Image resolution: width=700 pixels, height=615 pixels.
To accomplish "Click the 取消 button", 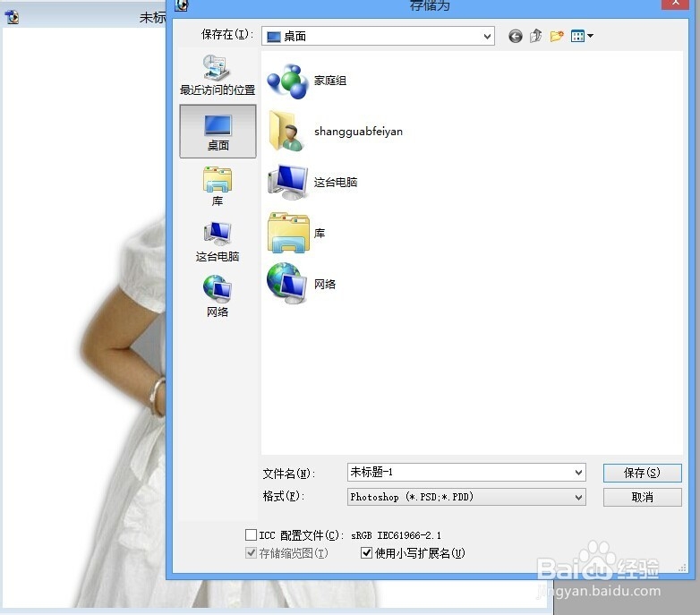I will pos(642,497).
